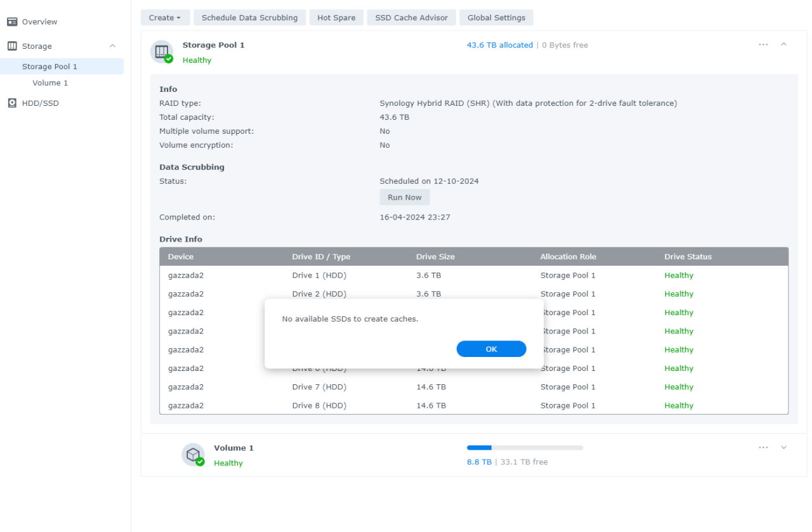The image size is (812, 532).
Task: Launch the SSD Cache Advisor
Action: (411, 18)
